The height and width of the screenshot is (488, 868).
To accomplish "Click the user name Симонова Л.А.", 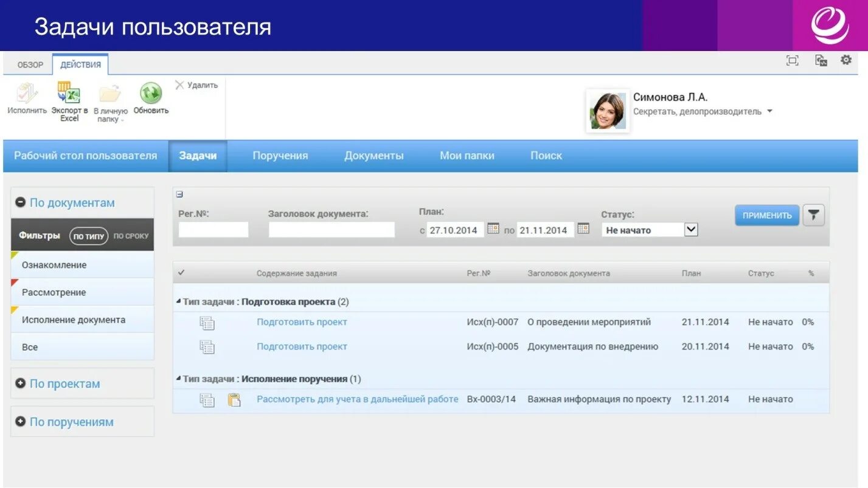I will click(670, 97).
